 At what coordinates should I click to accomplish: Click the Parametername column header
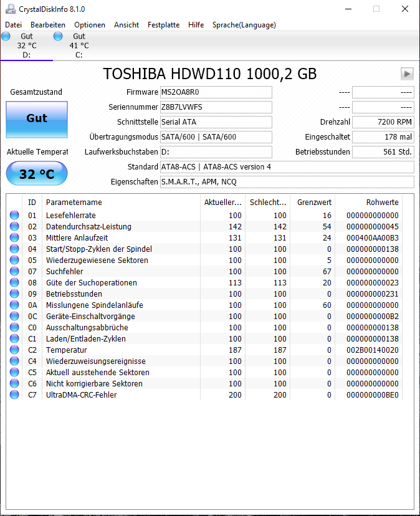(x=121, y=203)
